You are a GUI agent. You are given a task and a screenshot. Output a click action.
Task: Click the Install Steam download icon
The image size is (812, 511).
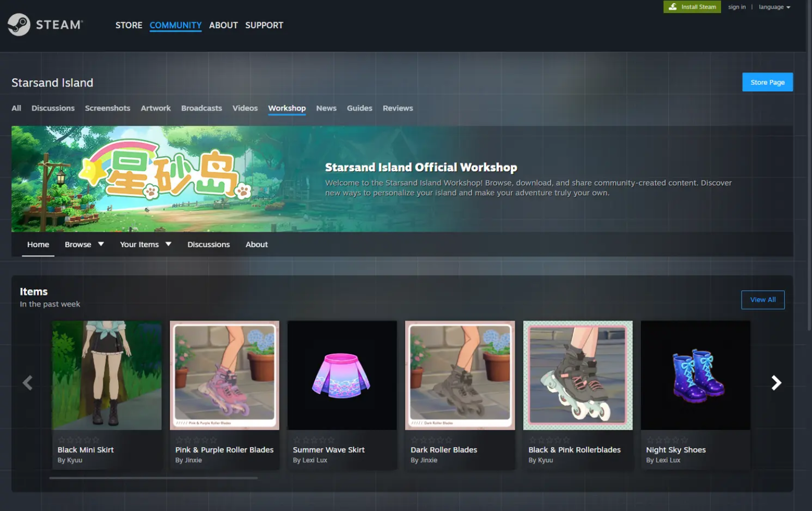pos(672,7)
